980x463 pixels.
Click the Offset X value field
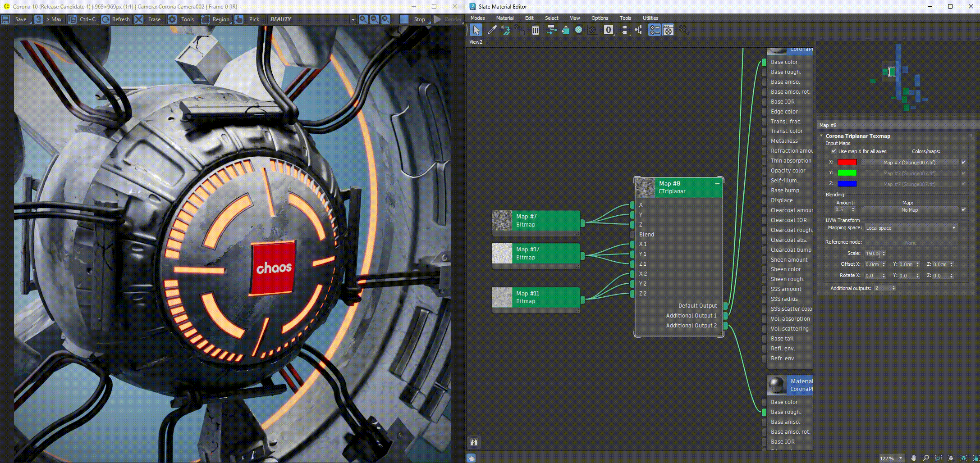tap(873, 264)
